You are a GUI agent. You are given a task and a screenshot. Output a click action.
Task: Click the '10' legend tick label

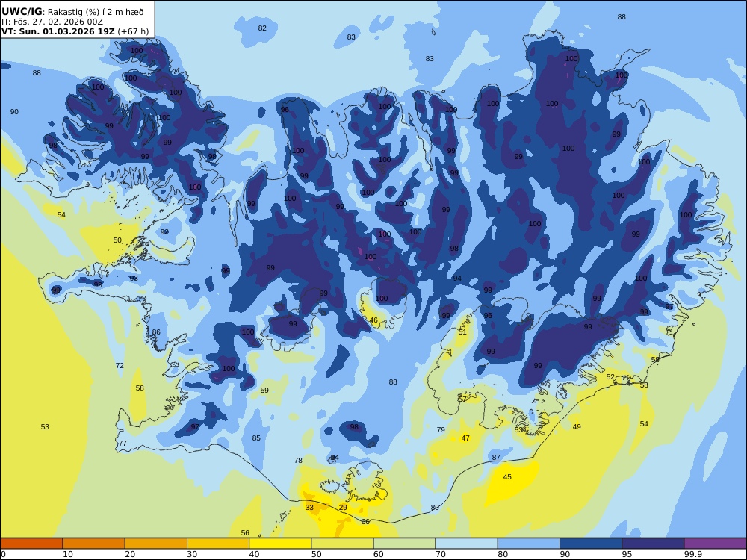68,554
